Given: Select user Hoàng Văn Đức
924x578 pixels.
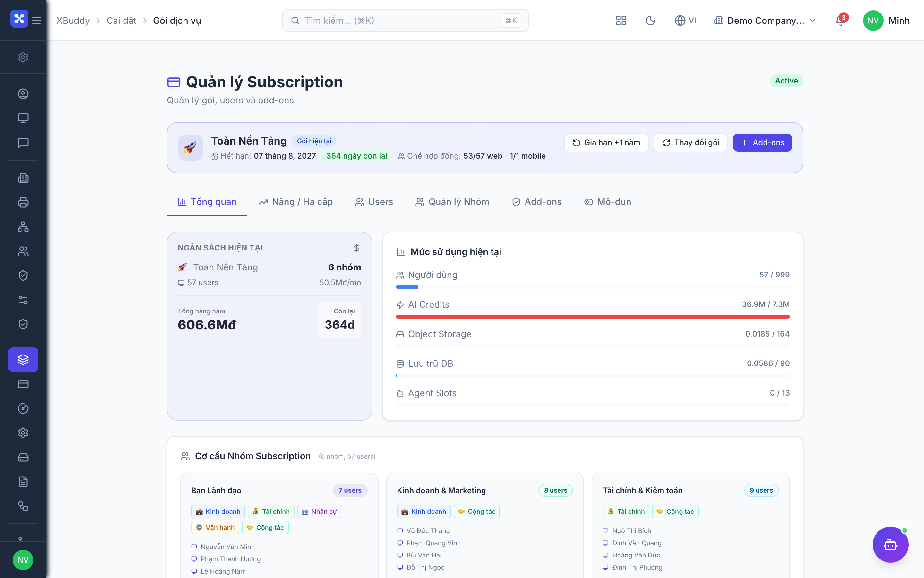Looking at the screenshot, I should click(636, 556).
